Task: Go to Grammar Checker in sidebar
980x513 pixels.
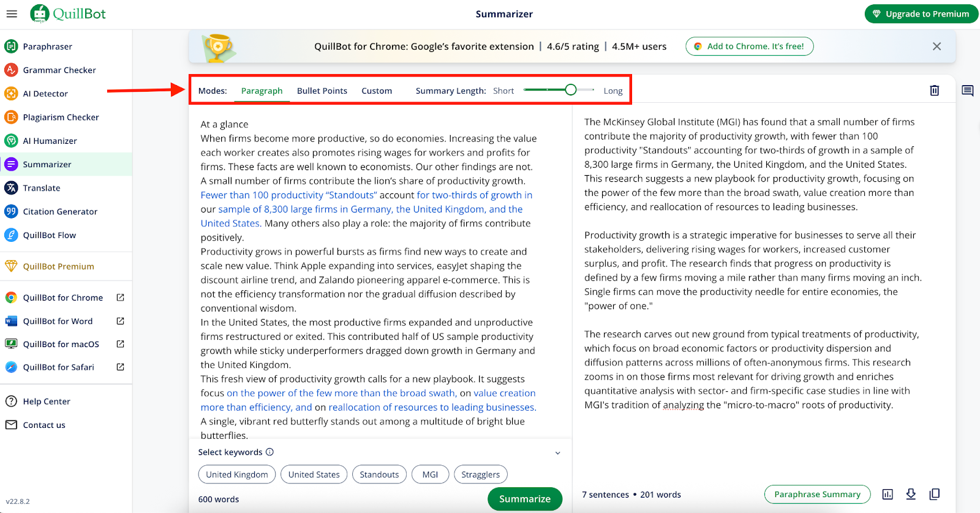Action: (x=59, y=70)
